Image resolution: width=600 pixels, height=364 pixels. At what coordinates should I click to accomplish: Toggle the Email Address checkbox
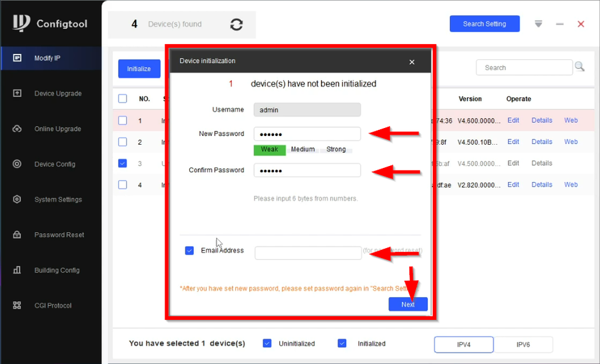[189, 250]
